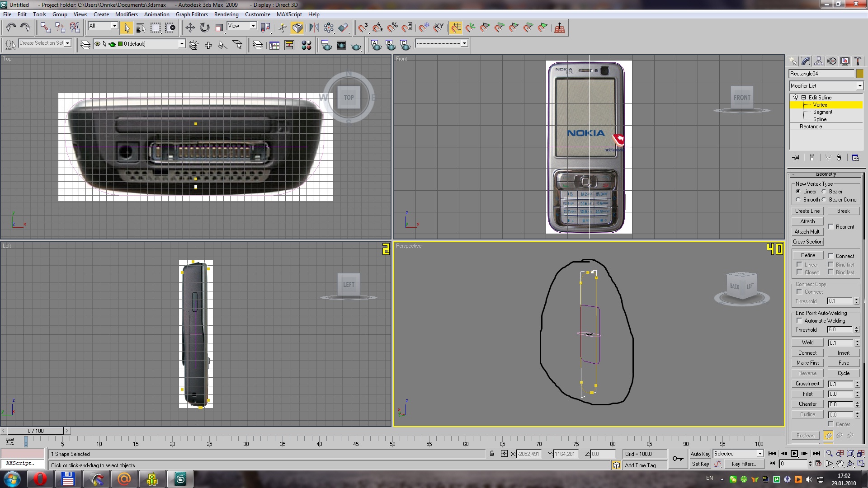This screenshot has height=488, width=868.
Task: Enable the Reorient checkbox
Action: pos(831,227)
